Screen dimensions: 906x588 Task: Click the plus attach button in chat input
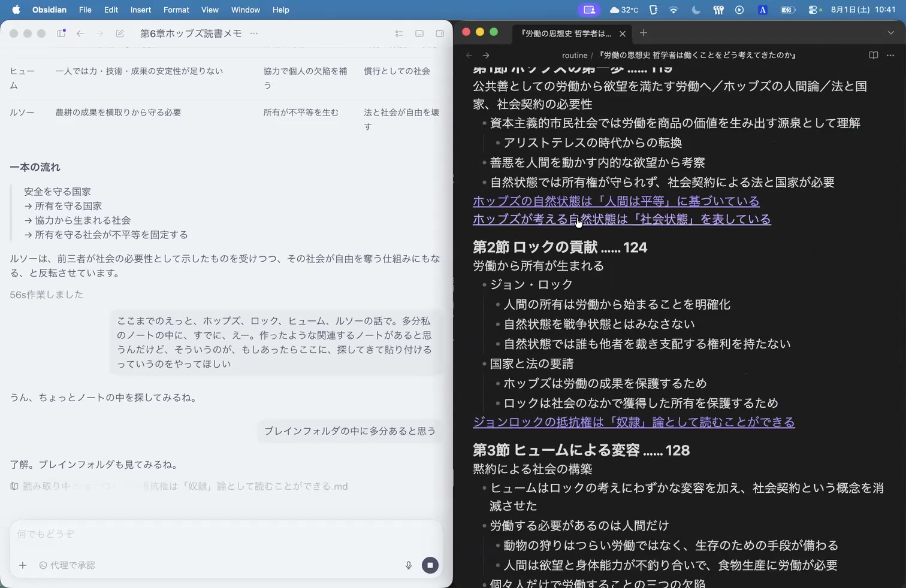(23, 565)
